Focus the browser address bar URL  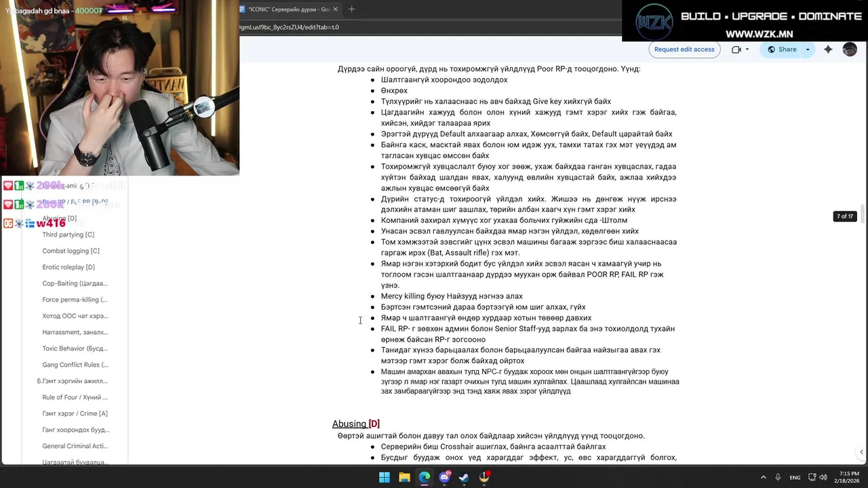(289, 27)
